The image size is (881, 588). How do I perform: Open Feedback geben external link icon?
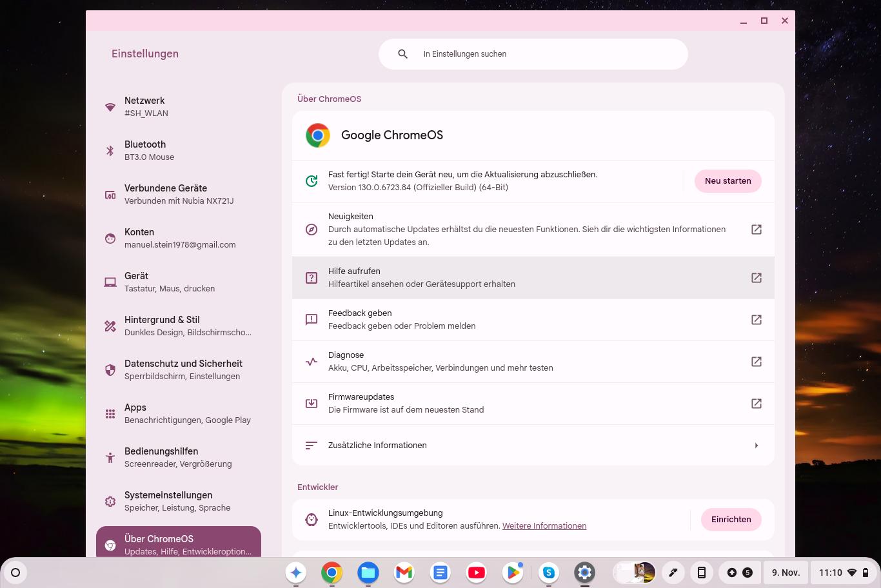[757, 320]
